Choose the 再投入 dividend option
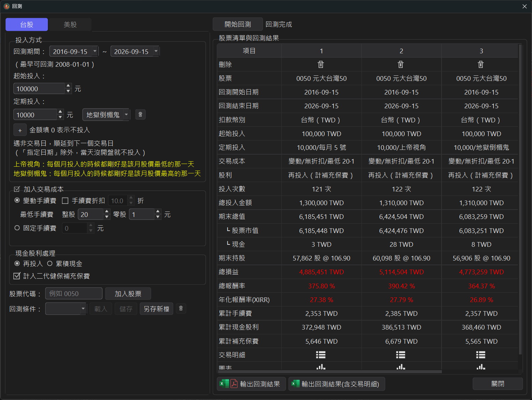The image size is (532, 400). 17,263
